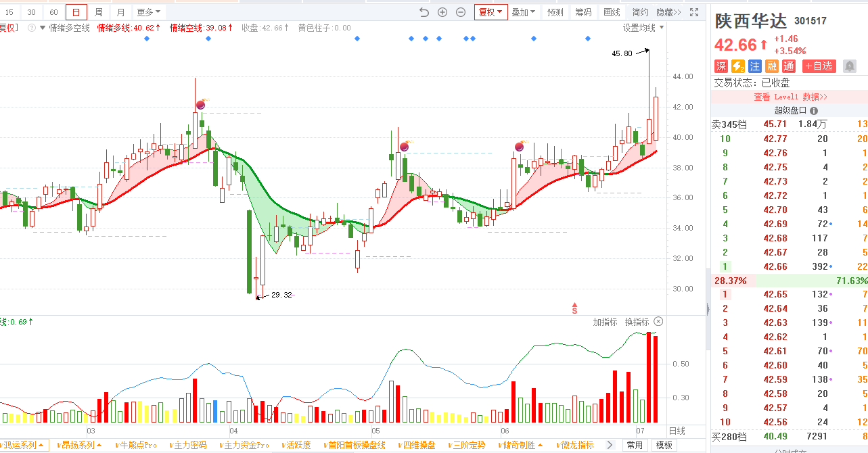
Task: Expand the 迅运系列 indicator group
Action: (x=24, y=445)
